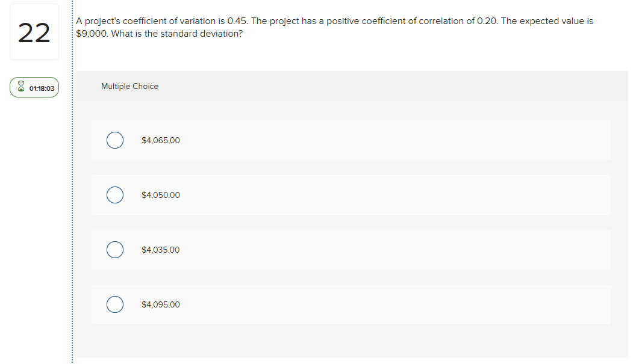Choose answer $4,065.00 by clicking its label
642x364 pixels.
tap(160, 140)
